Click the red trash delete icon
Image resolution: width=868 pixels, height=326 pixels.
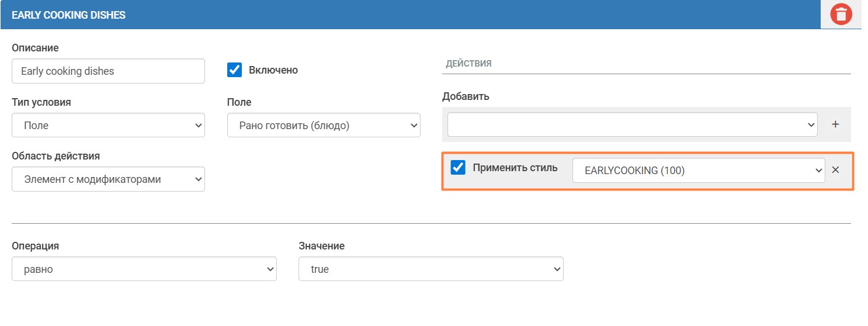tap(841, 15)
